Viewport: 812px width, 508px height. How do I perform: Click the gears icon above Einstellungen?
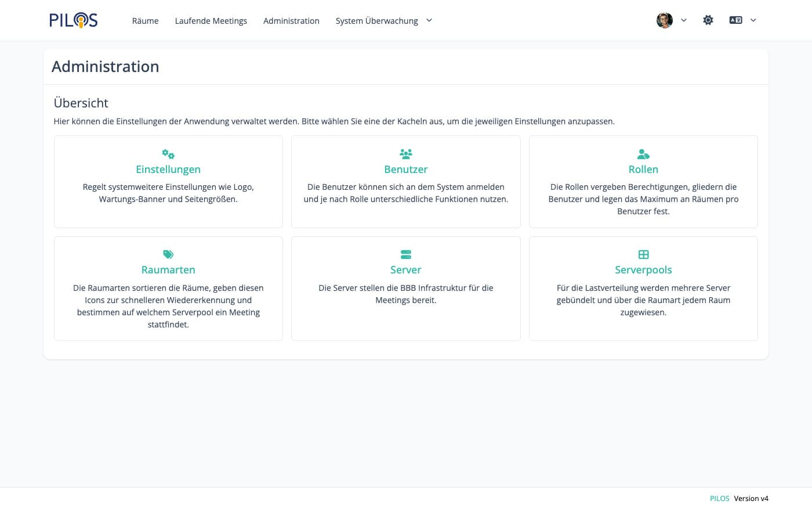point(168,154)
